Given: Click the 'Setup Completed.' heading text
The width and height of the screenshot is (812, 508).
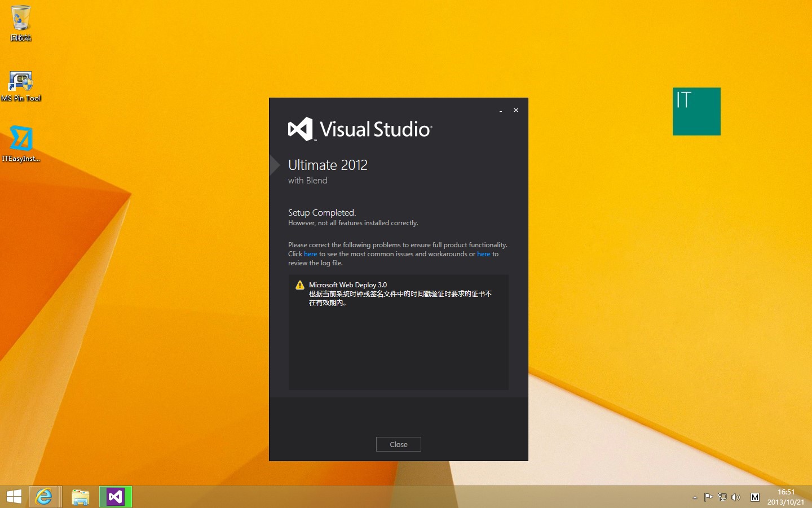Looking at the screenshot, I should tap(322, 213).
